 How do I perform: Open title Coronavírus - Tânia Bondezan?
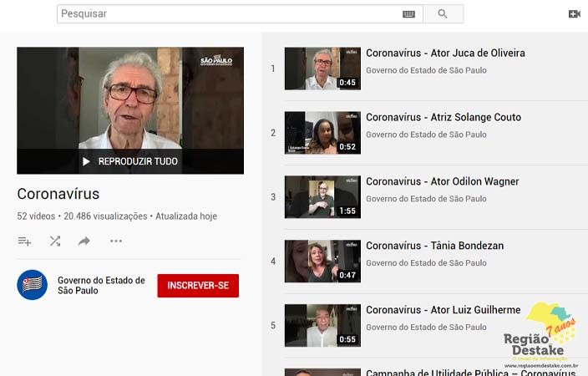coord(434,246)
